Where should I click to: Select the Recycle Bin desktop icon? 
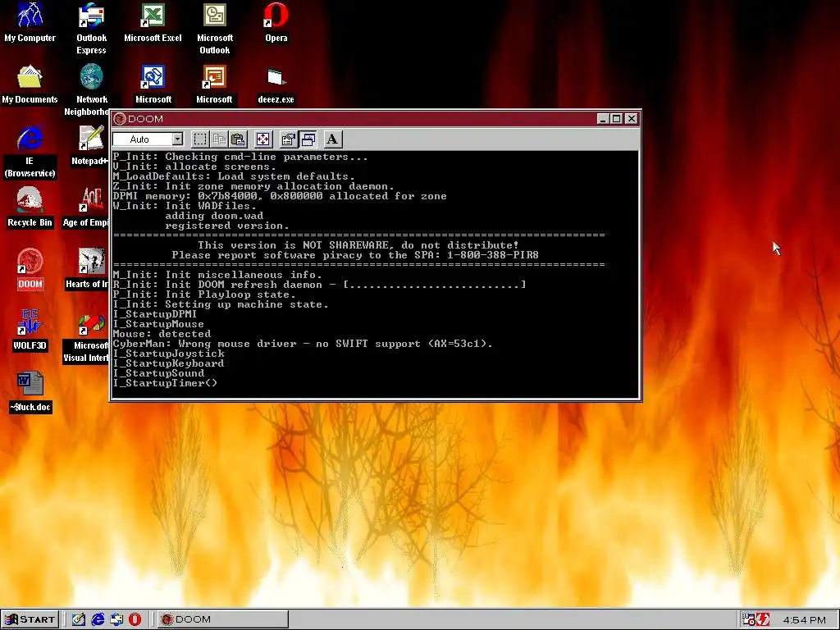30,208
